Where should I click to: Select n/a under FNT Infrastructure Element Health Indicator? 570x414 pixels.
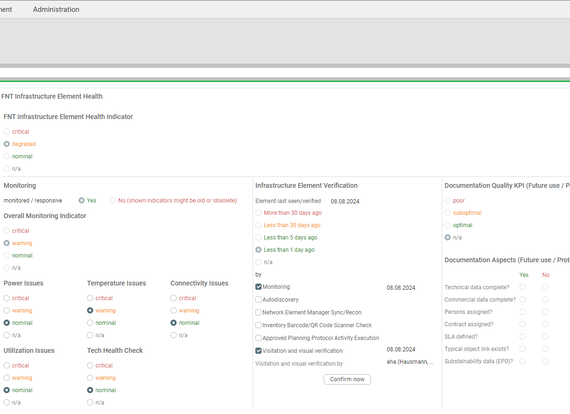coord(7,169)
